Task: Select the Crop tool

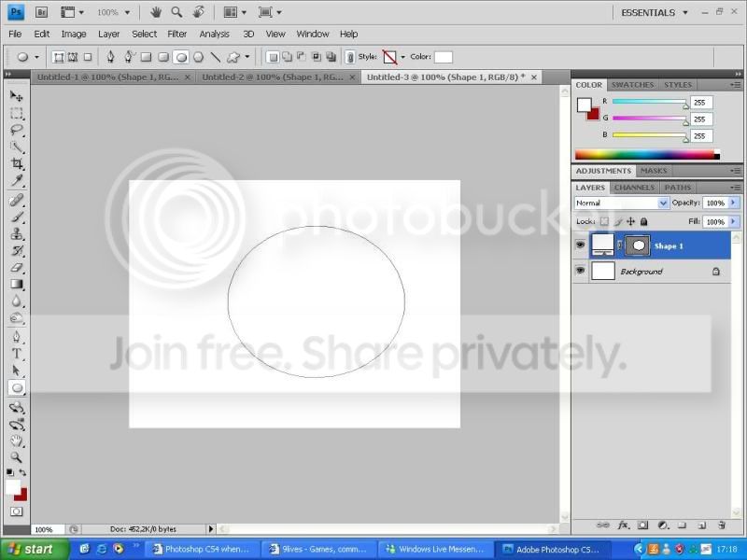Action: (17, 164)
